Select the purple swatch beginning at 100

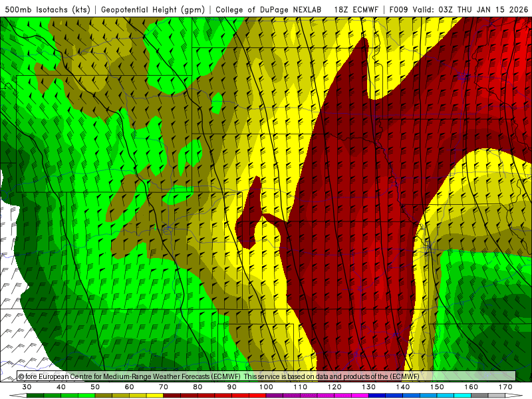275,396
